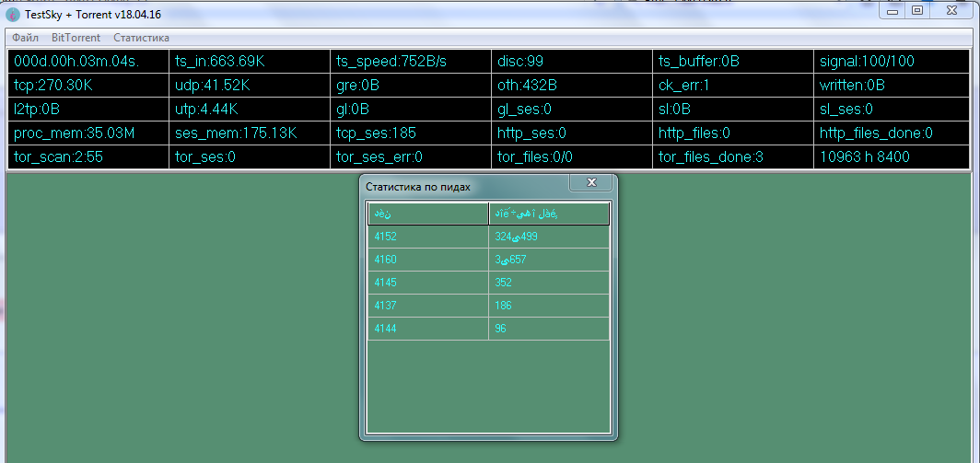The height and width of the screenshot is (463, 980).
Task: Click the Статистика по пидах title bar
Action: coord(461,187)
